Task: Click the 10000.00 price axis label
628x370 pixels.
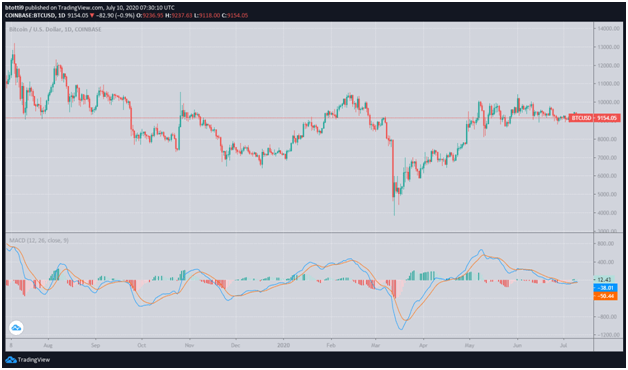Action: [607, 103]
